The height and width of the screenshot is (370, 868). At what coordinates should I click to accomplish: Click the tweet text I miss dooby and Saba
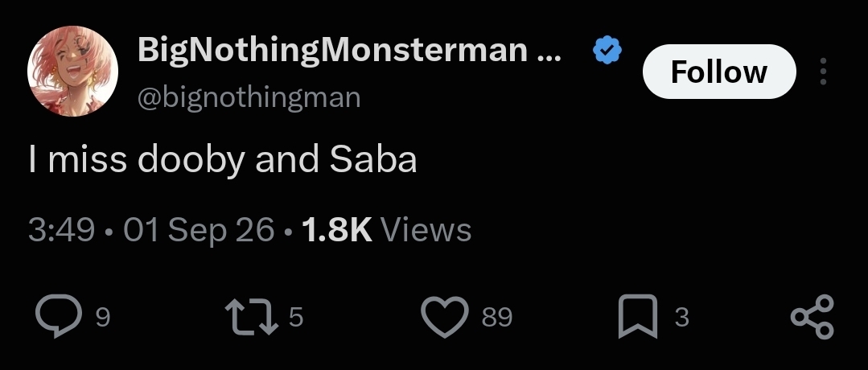click(223, 160)
